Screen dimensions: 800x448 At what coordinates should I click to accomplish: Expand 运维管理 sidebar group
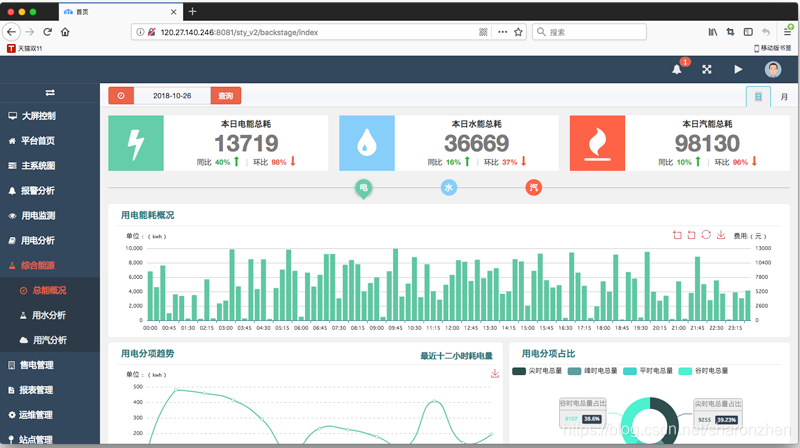tap(50, 415)
